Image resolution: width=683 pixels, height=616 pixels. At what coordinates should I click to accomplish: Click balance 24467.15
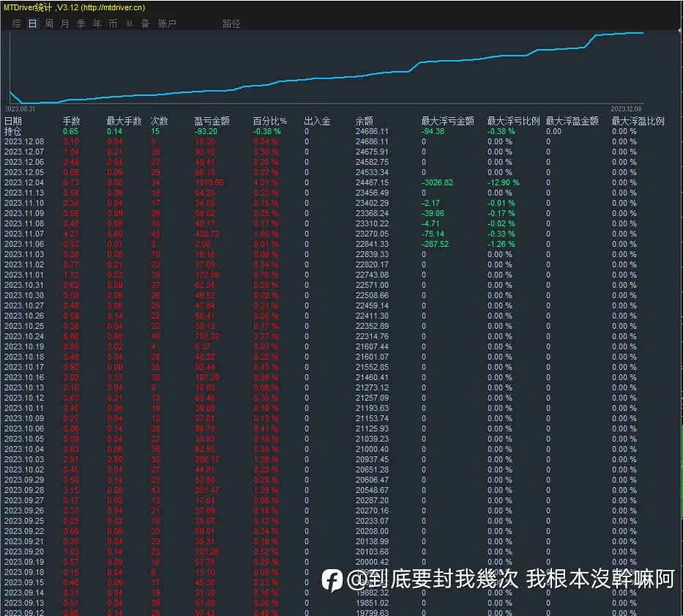click(372, 182)
